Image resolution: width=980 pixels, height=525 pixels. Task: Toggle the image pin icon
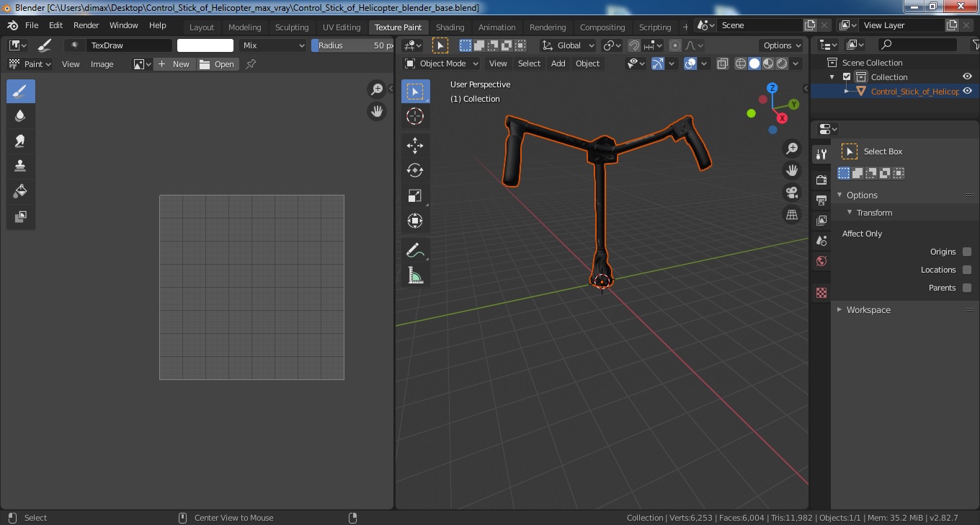251,64
